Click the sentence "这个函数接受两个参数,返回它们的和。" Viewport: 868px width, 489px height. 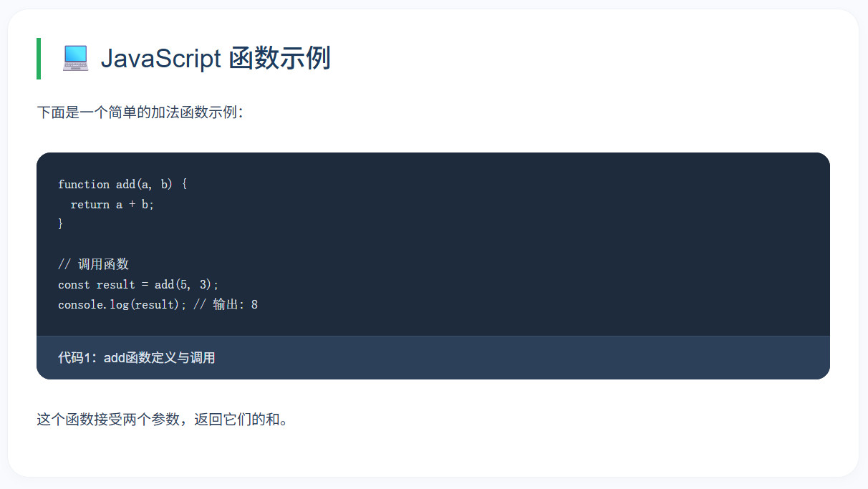coord(164,419)
